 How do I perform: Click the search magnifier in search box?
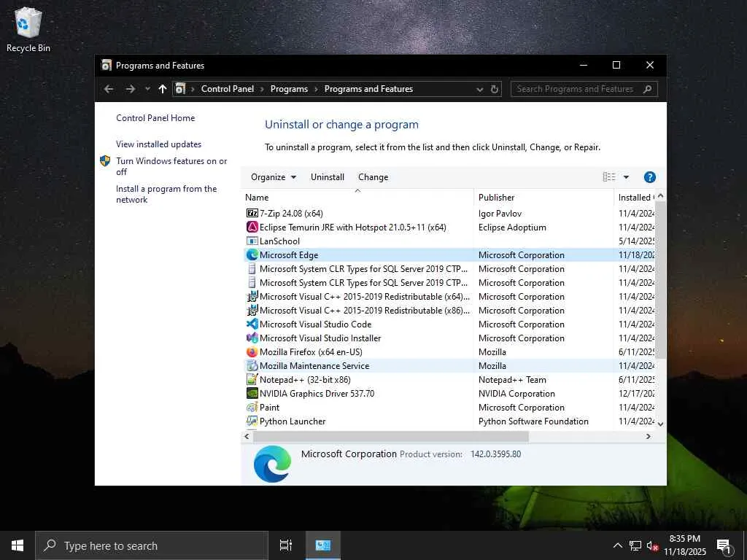[x=647, y=89]
